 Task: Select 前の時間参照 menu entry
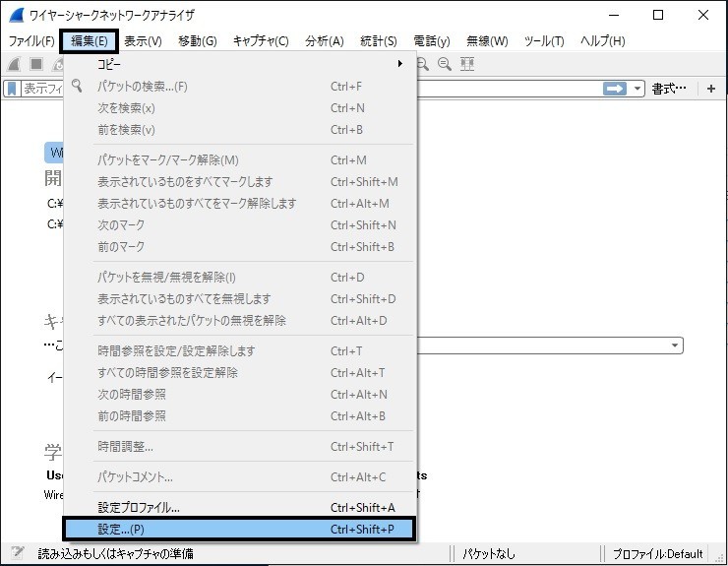click(240, 416)
